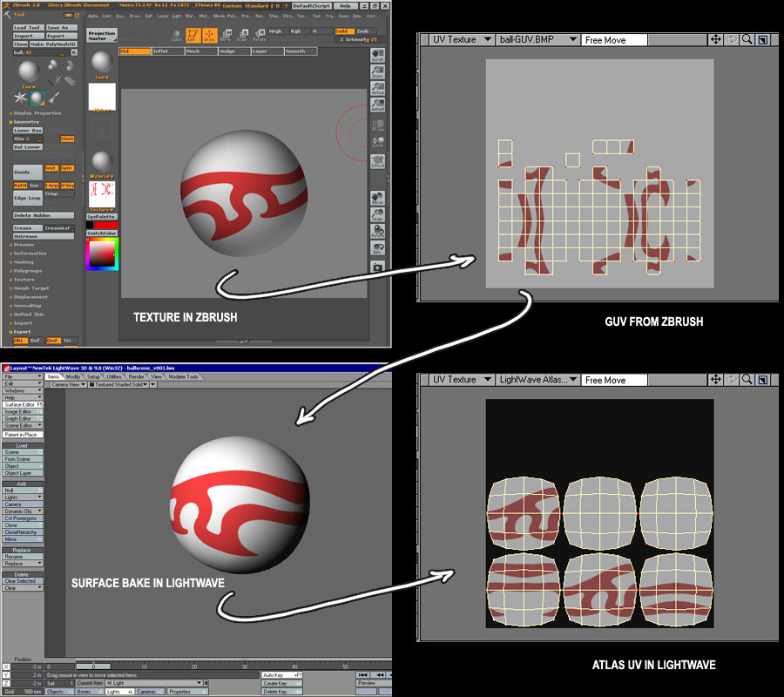784x697 pixels.
Task: Open the File menu in LightWave Layout
Action: coord(23,376)
